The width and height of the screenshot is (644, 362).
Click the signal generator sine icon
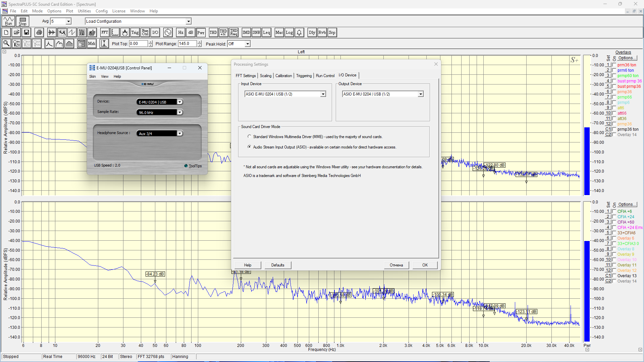[168, 33]
